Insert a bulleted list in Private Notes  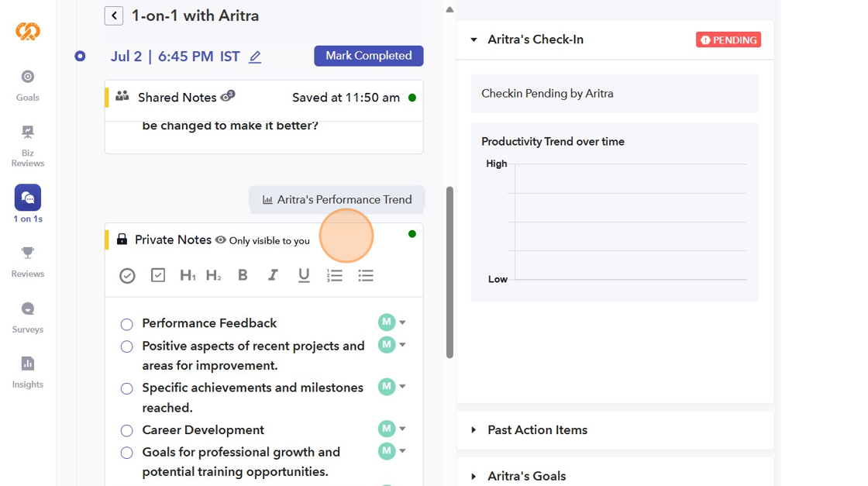click(366, 275)
